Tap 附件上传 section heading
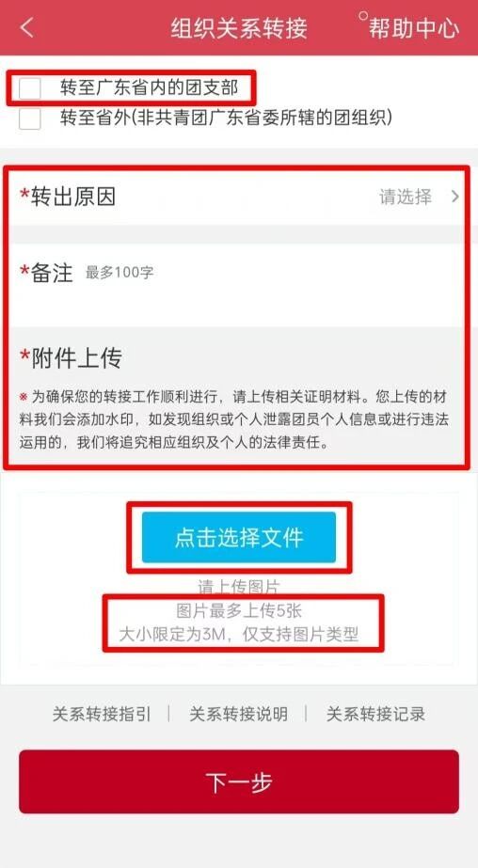This screenshot has height=868, width=478. point(71,358)
